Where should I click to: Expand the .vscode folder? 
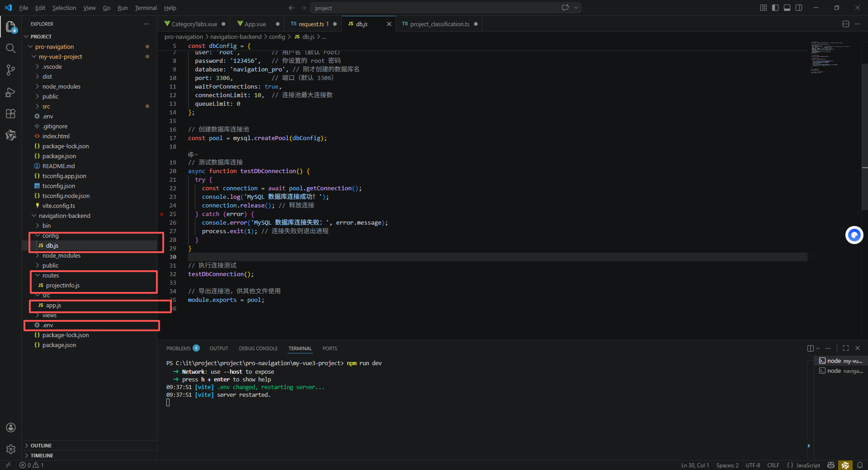point(52,66)
